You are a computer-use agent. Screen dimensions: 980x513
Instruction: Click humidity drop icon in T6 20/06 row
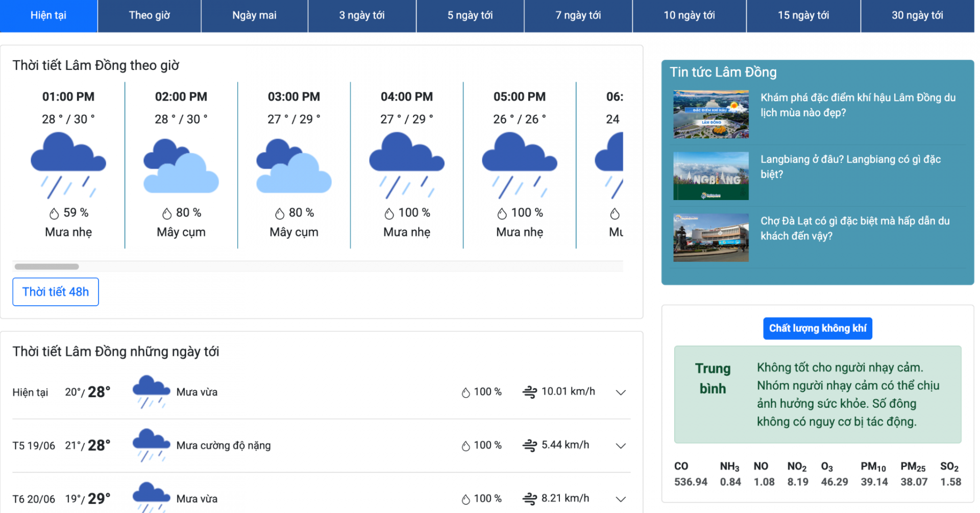466,499
